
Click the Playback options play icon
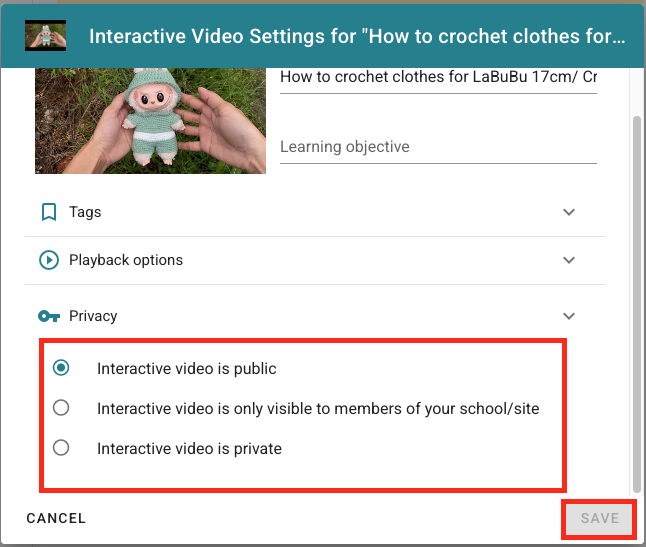49,260
